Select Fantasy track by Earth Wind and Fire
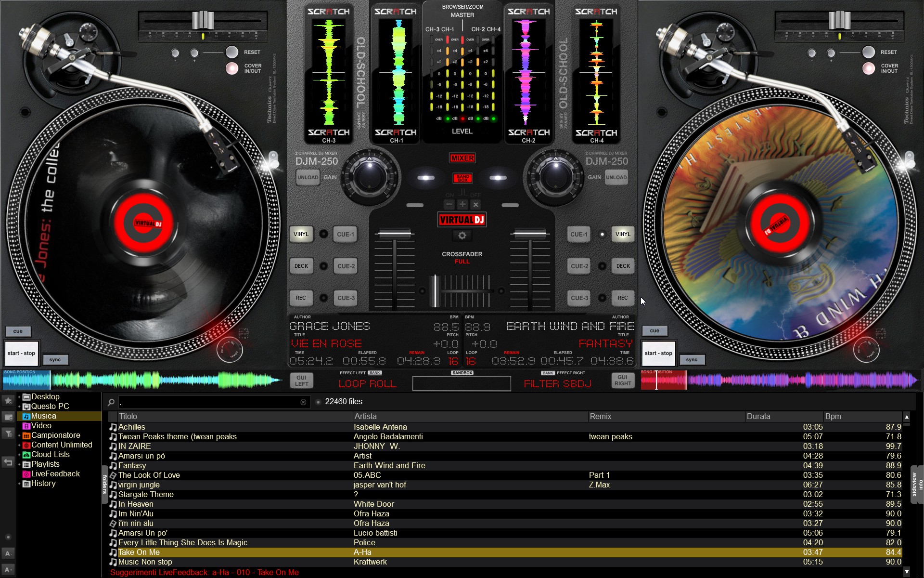The width and height of the screenshot is (924, 578). (130, 465)
